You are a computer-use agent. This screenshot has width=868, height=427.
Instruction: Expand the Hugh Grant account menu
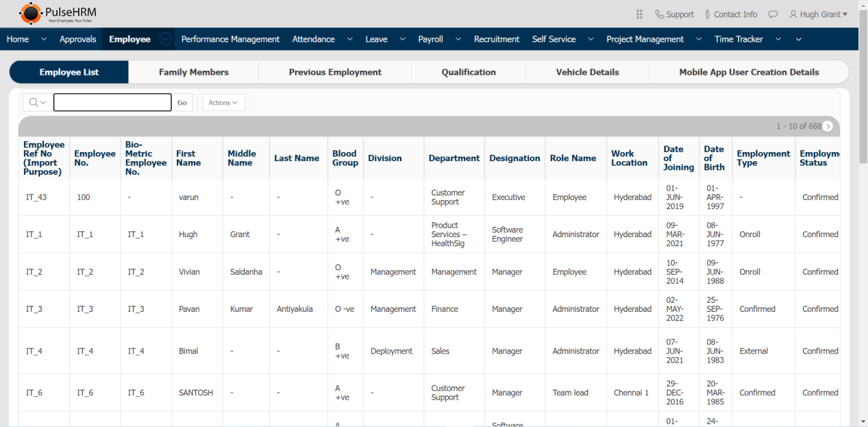click(x=845, y=14)
